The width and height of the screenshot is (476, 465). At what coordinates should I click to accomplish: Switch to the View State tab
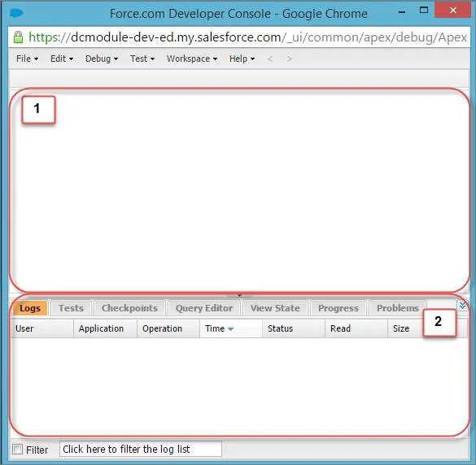(x=275, y=308)
